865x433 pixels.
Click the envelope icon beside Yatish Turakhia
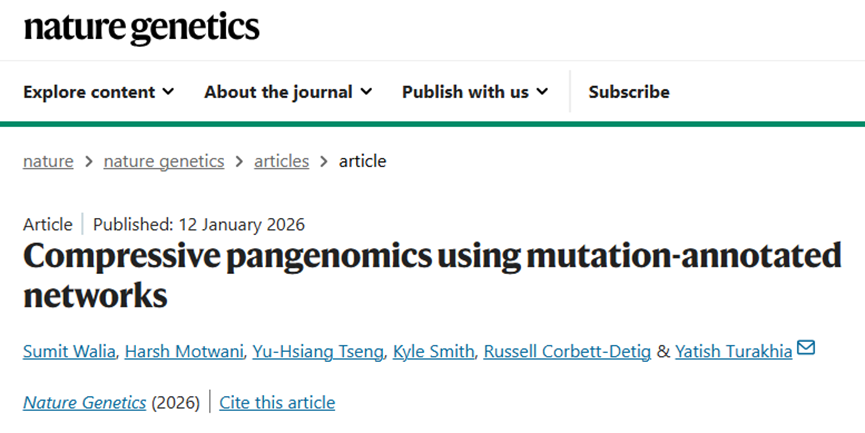pyautogui.click(x=806, y=348)
